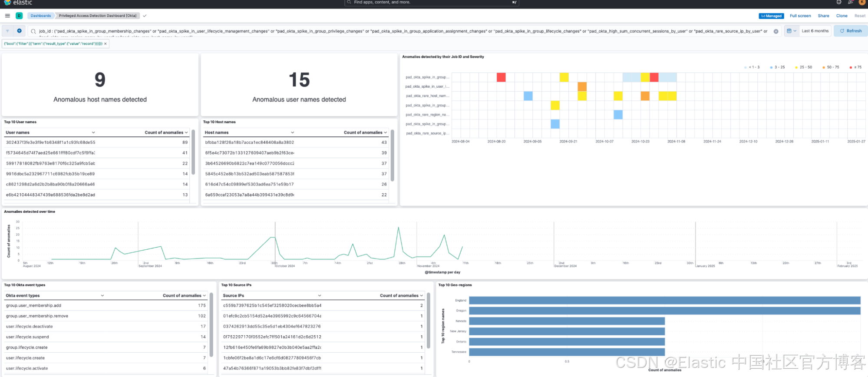The image size is (868, 377).
Task: Click the England bar in Geo-regions chart
Action: (664, 300)
